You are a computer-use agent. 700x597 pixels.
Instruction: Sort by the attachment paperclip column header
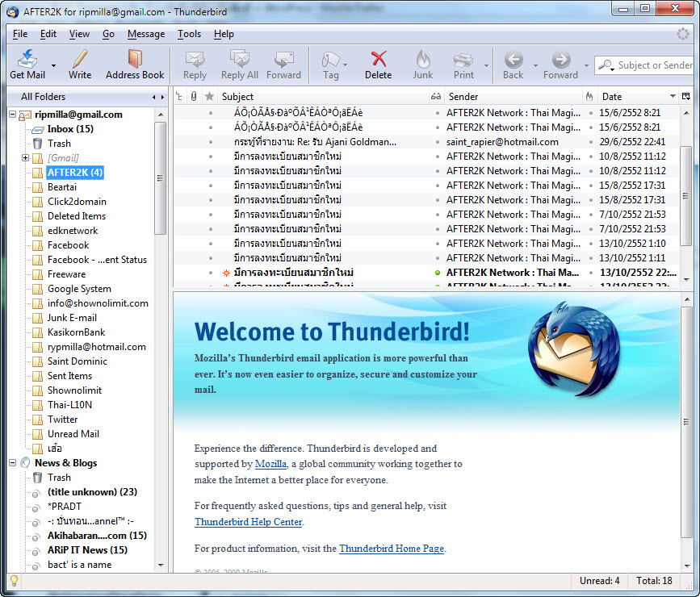click(194, 97)
